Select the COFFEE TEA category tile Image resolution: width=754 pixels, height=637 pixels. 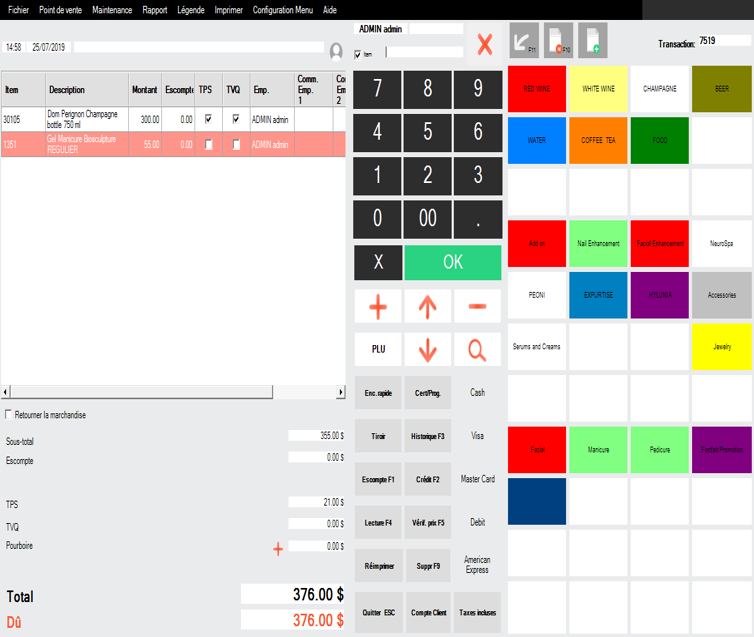(598, 140)
